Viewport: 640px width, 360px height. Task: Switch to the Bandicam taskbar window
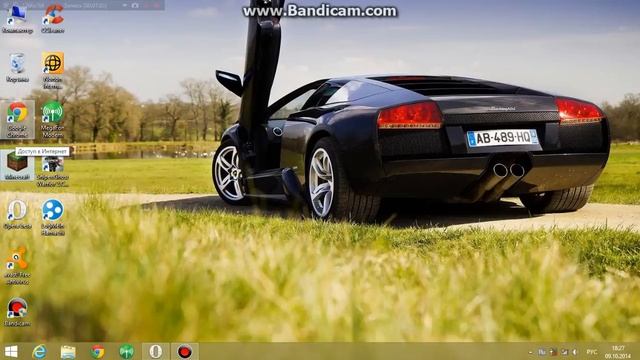pyautogui.click(x=184, y=351)
